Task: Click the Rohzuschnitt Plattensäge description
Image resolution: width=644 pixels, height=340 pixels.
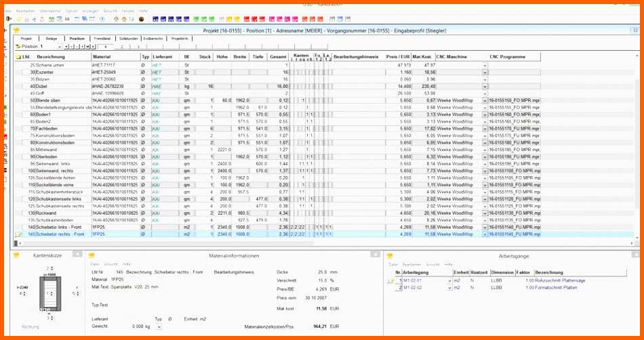Action: click(x=560, y=280)
